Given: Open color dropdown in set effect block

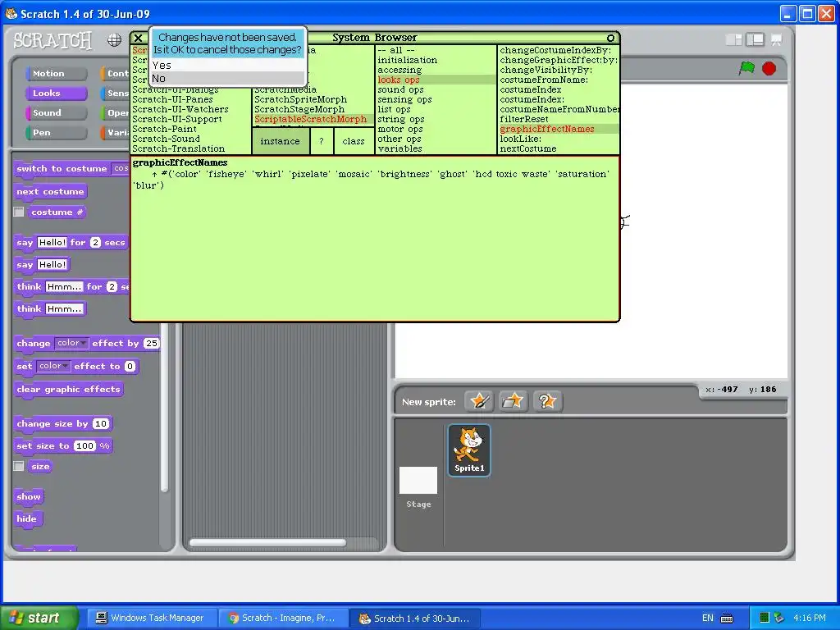Looking at the screenshot, I should pos(53,366).
